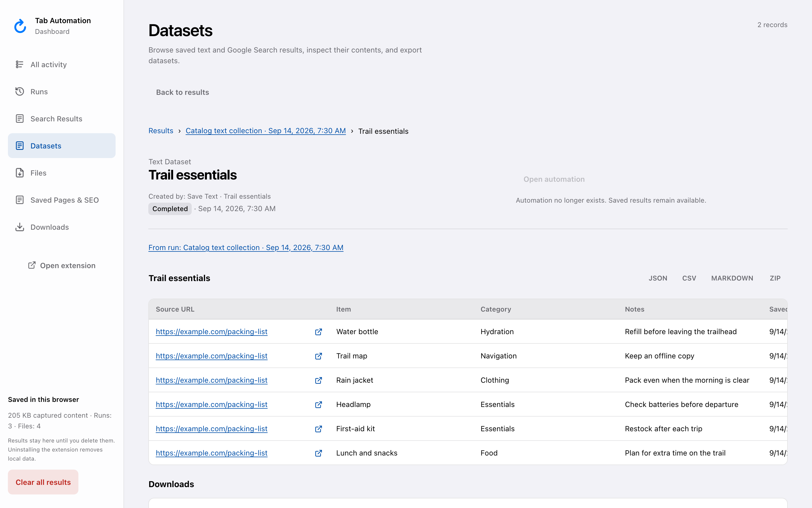Open external link icon in Water bottle row
The height and width of the screenshot is (508, 812).
tap(318, 332)
